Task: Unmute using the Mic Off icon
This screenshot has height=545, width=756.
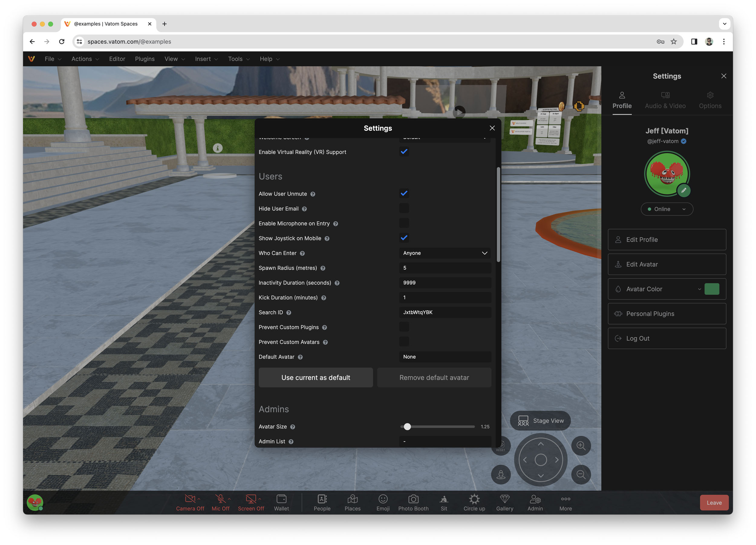Action: [x=220, y=499]
